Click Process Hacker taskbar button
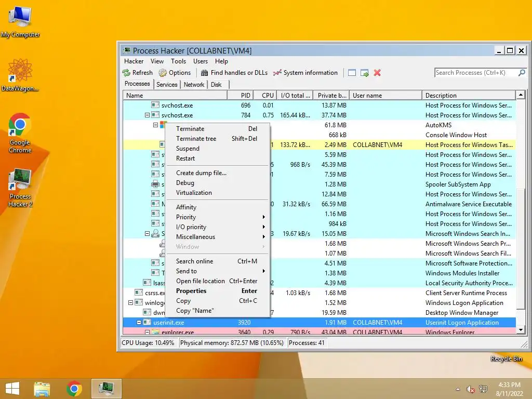The image size is (532, 399). click(106, 389)
